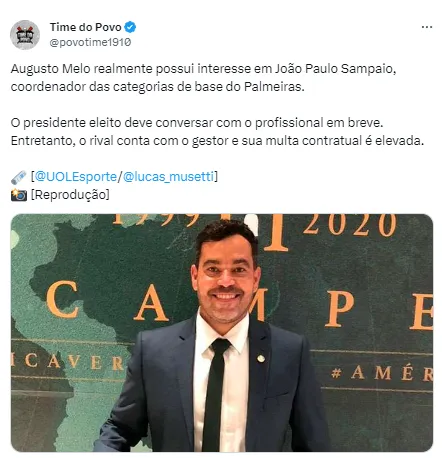Click the line beginning Entretanto, o rival conta

coord(217,141)
